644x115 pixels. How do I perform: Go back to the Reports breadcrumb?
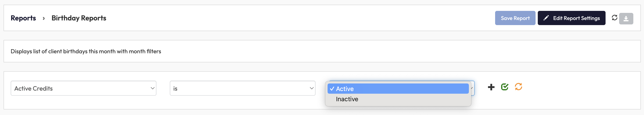(23, 18)
